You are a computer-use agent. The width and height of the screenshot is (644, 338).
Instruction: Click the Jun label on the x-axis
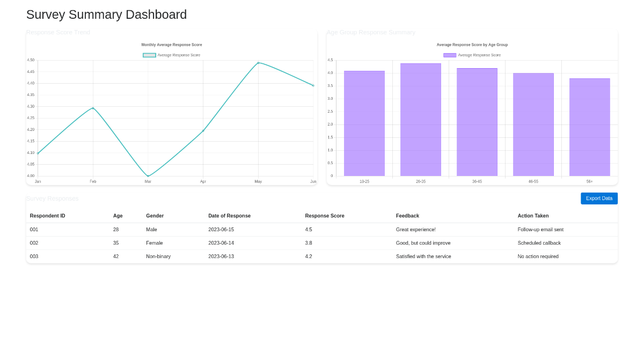tap(313, 181)
